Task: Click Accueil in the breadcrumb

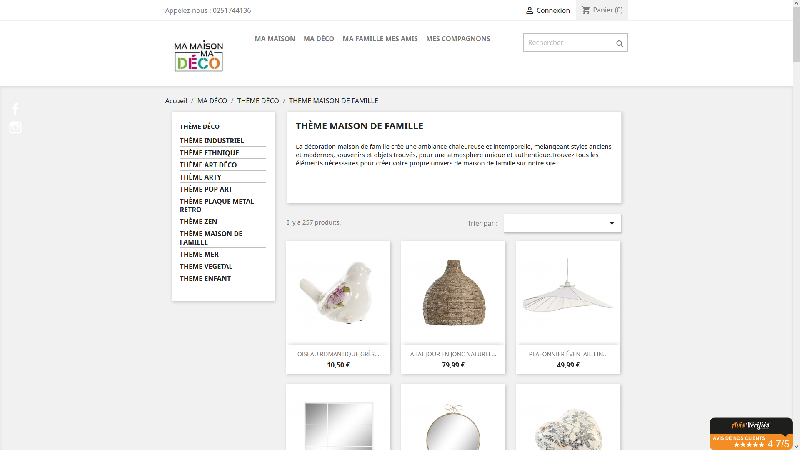Action: click(176, 101)
